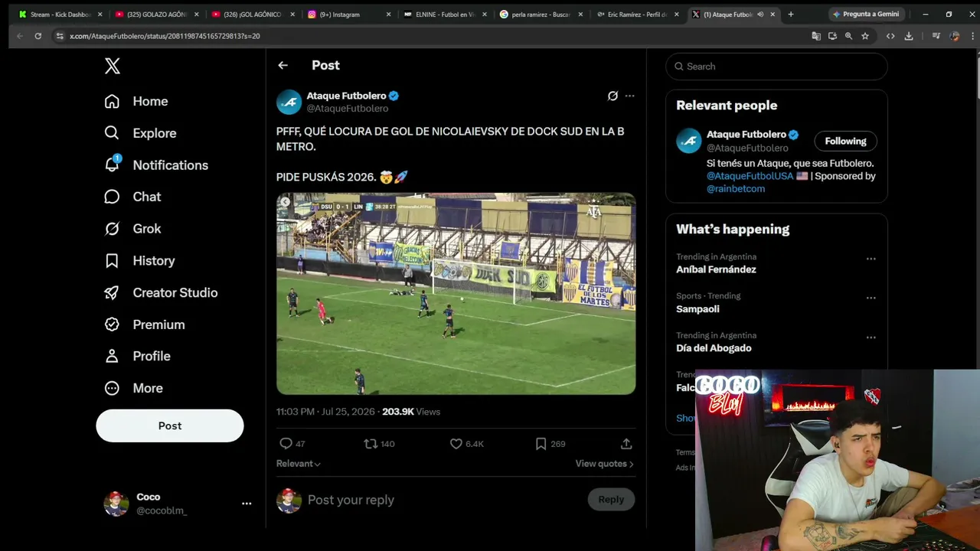Viewport: 980px width, 551px height.
Task: Open the Explore magnifier icon
Action: coord(112,133)
